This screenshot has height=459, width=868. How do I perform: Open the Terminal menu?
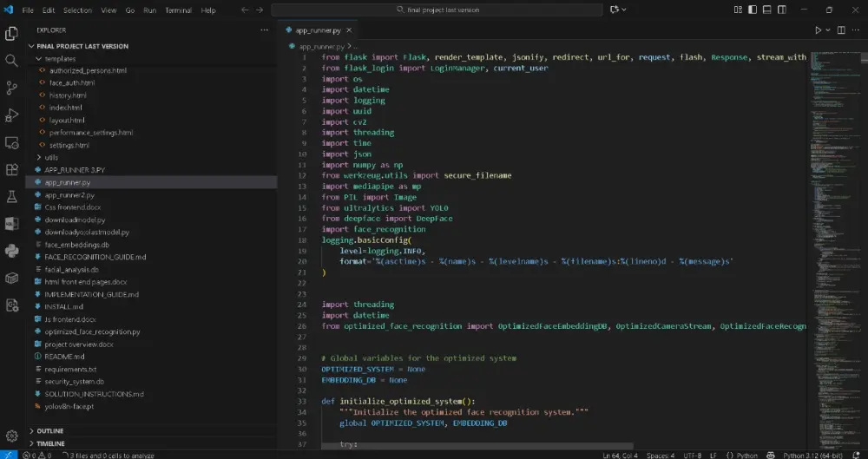pyautogui.click(x=179, y=10)
